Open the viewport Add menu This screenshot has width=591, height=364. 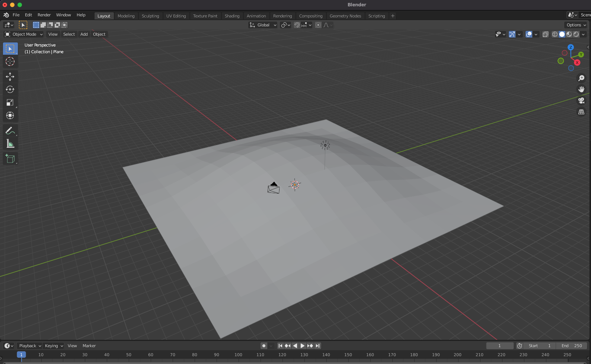(84, 34)
